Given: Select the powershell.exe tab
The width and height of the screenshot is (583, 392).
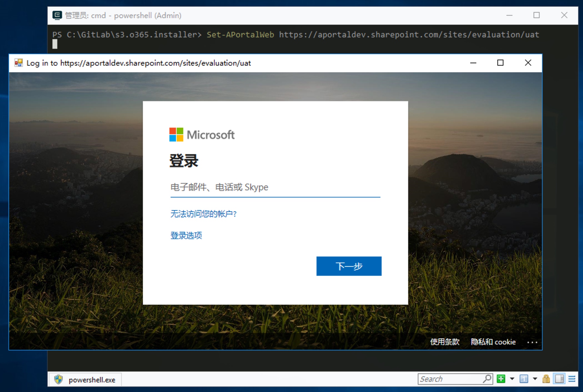Looking at the screenshot, I should click(85, 380).
